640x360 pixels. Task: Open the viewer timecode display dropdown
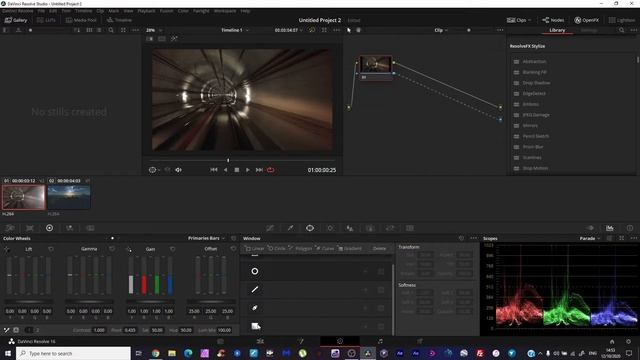[x=289, y=30]
